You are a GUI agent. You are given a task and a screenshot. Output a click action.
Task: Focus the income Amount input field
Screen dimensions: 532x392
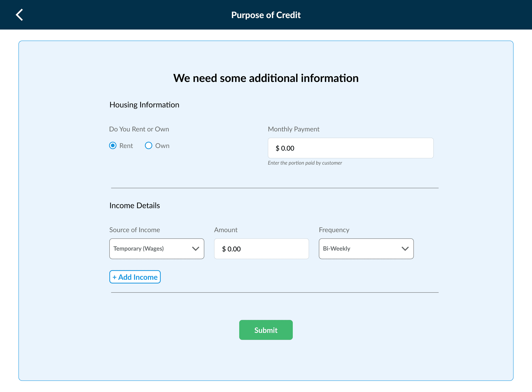[261, 249]
